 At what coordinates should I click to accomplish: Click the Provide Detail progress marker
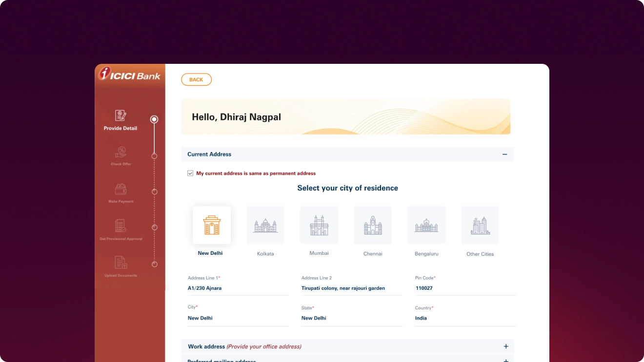(154, 119)
